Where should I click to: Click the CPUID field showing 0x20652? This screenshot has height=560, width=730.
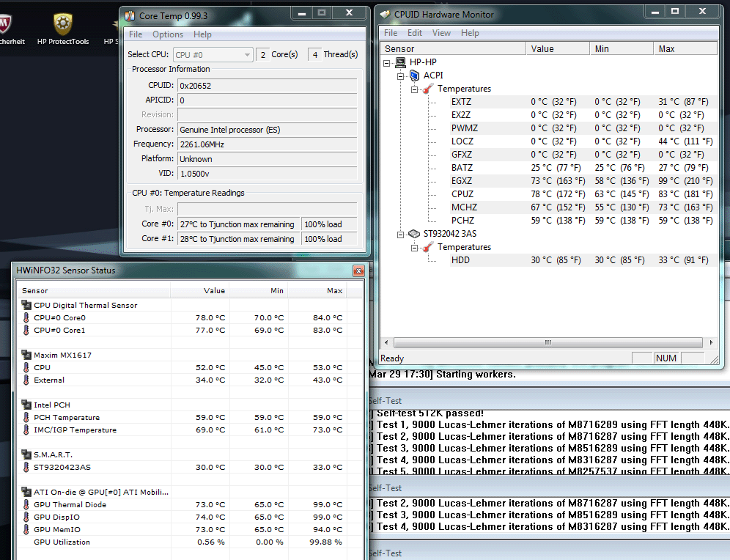click(x=268, y=86)
